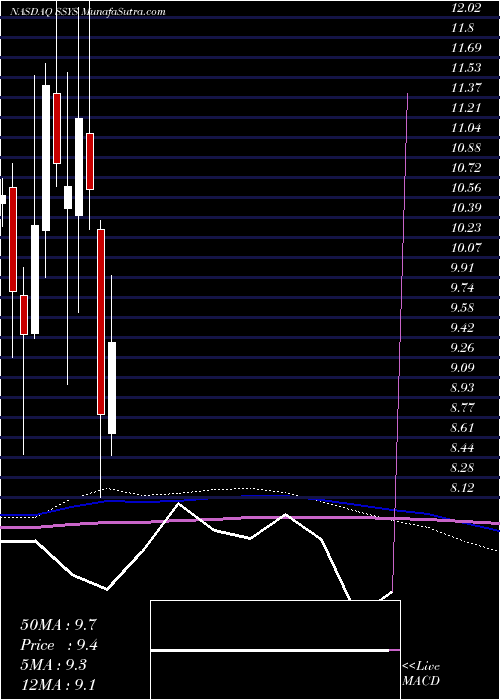Viewport: 500px width, 700px height.
Task: Click the 11.37 price axis label
Action: [x=466, y=88]
